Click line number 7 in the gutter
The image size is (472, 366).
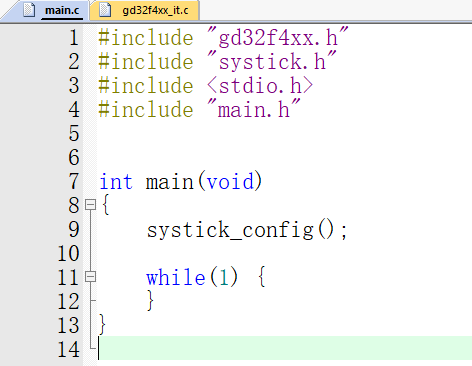[x=74, y=181]
